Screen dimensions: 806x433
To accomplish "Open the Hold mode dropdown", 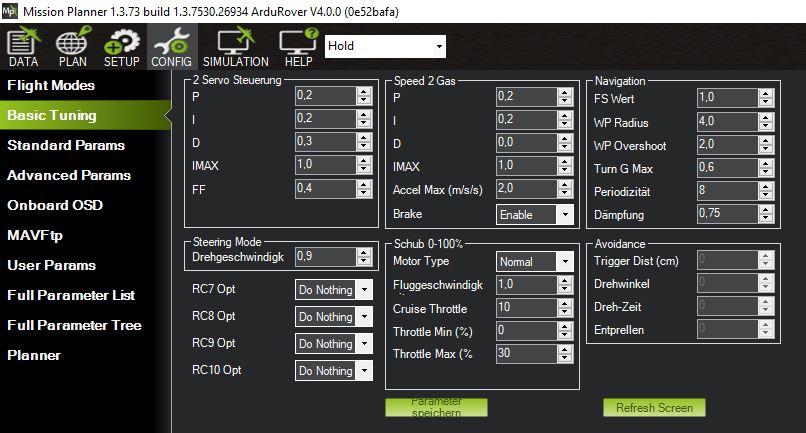I will [385, 46].
